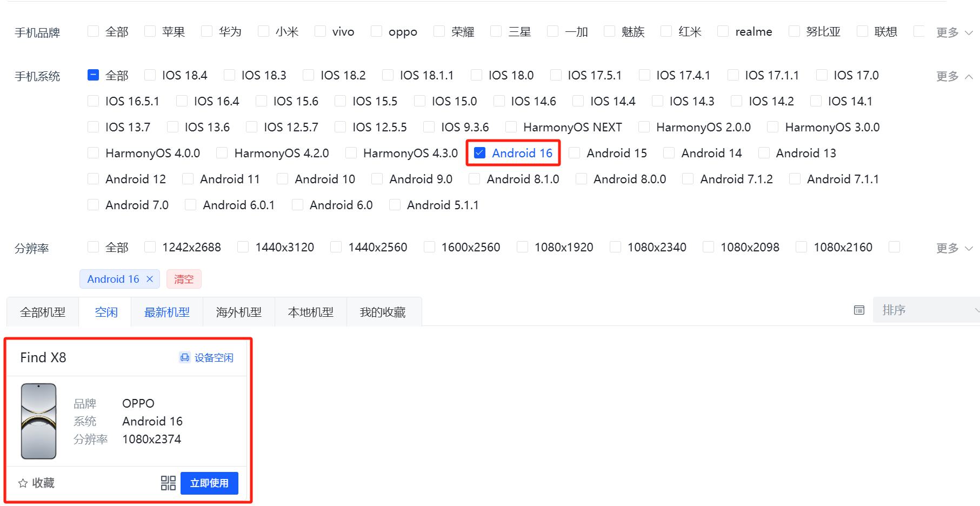Check the Android 14 checkbox
The height and width of the screenshot is (506, 980).
tap(669, 153)
